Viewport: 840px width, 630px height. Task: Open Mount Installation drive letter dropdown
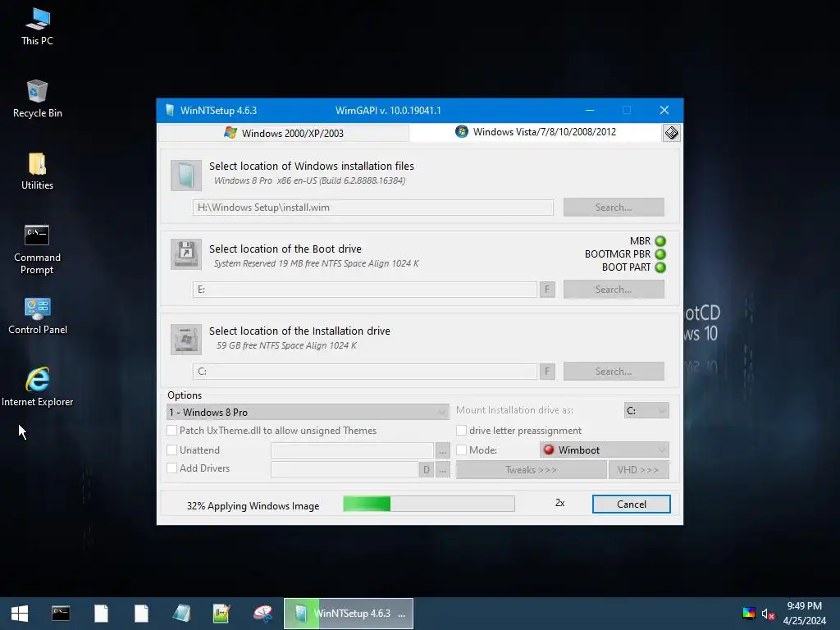point(646,410)
